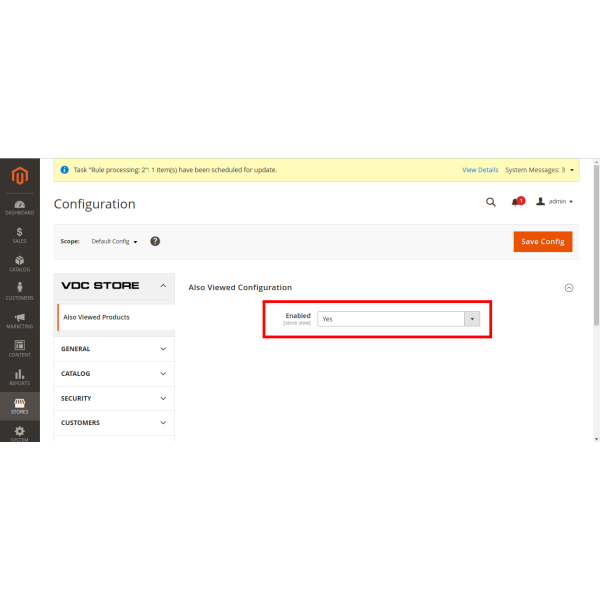The width and height of the screenshot is (600, 600).
Task: Open the Default Config scope dropdown
Action: pos(115,241)
